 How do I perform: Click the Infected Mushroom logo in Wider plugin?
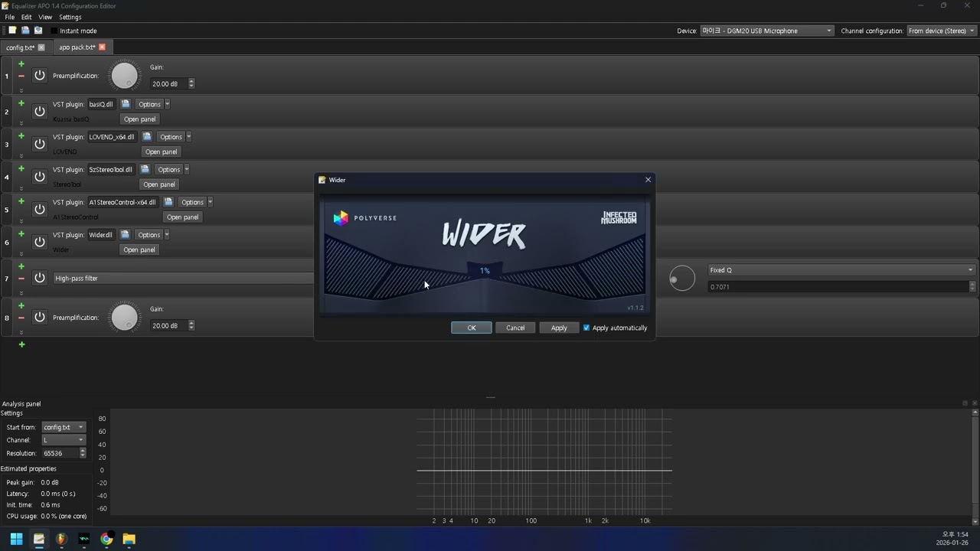tap(619, 218)
